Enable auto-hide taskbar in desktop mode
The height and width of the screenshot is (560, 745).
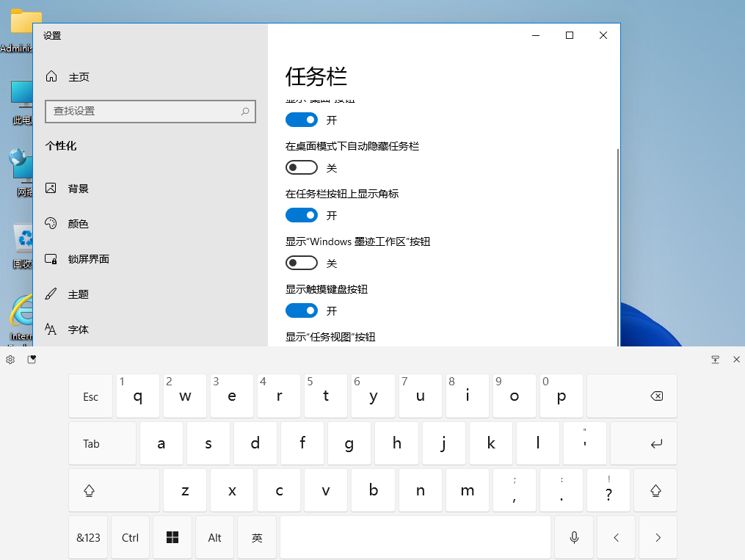[302, 167]
